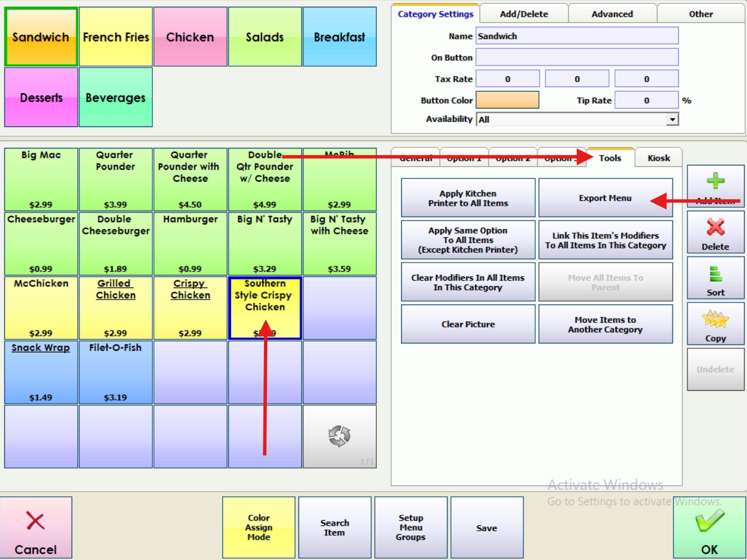This screenshot has width=747, height=560.
Task: Select the Cheeseburger $0.99 item
Action: click(41, 244)
